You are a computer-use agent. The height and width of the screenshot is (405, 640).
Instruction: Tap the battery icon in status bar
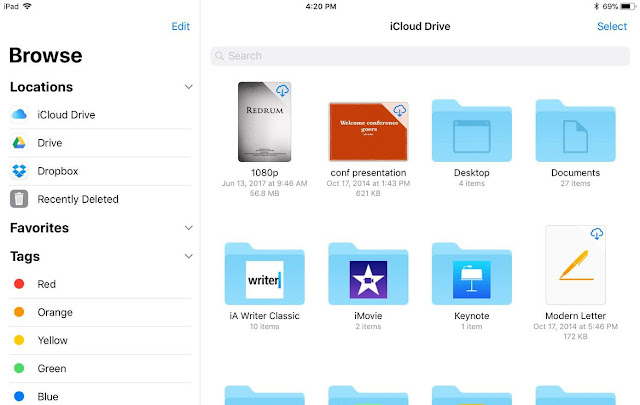[x=628, y=7]
